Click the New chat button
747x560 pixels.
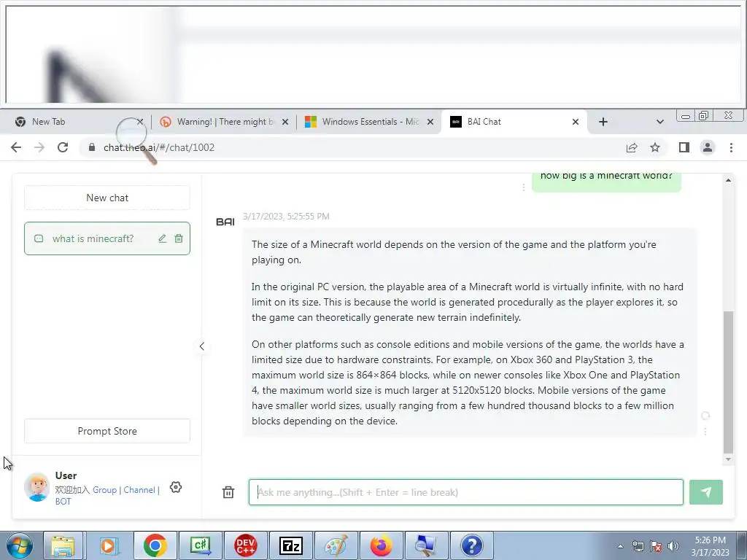click(x=107, y=198)
